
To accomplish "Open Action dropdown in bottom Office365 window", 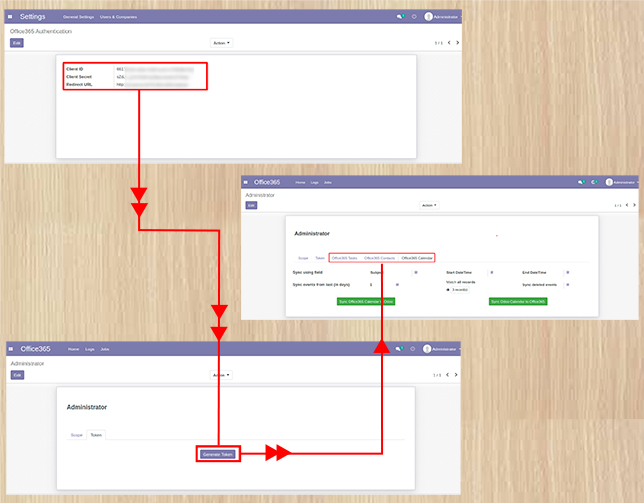I will point(221,375).
